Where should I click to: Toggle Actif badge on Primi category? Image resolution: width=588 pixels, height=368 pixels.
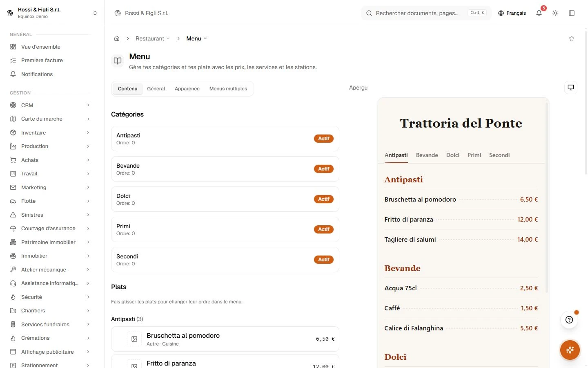pyautogui.click(x=324, y=229)
